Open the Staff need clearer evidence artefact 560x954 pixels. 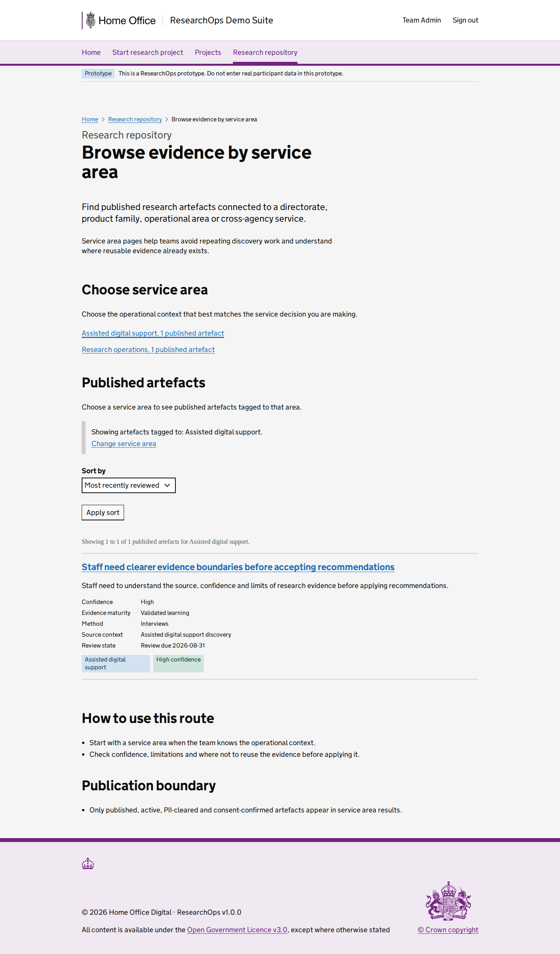click(x=238, y=567)
